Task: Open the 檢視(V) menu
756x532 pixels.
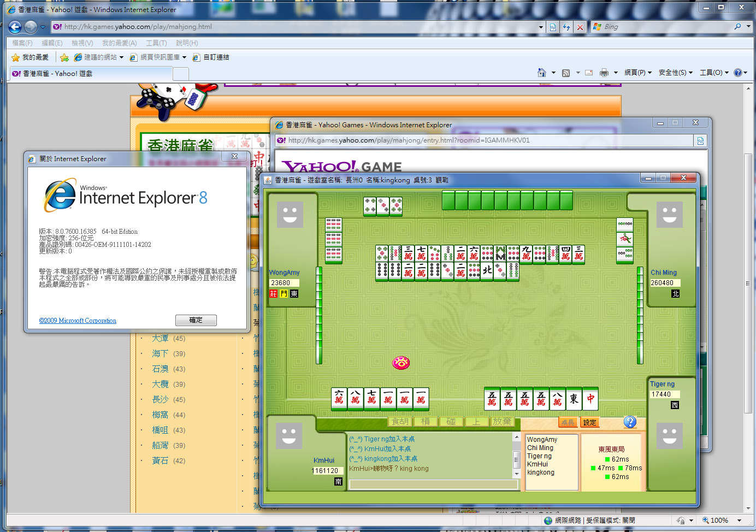Action: coord(82,43)
